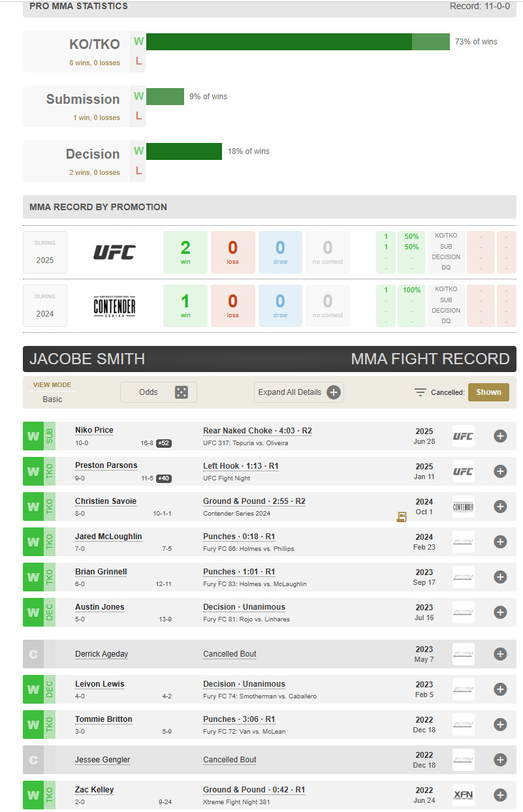Switch the Basic view mode option
This screenshot has width=523, height=812.
tap(52, 399)
